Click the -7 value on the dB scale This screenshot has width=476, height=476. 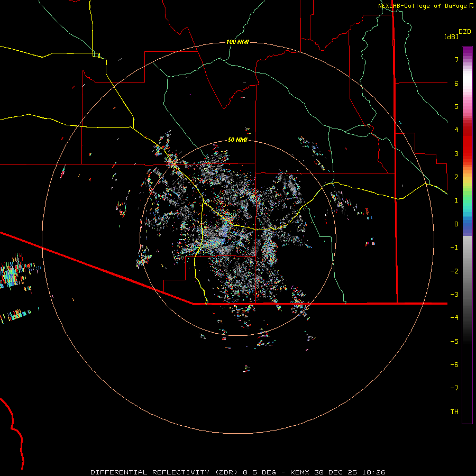[x=454, y=388]
